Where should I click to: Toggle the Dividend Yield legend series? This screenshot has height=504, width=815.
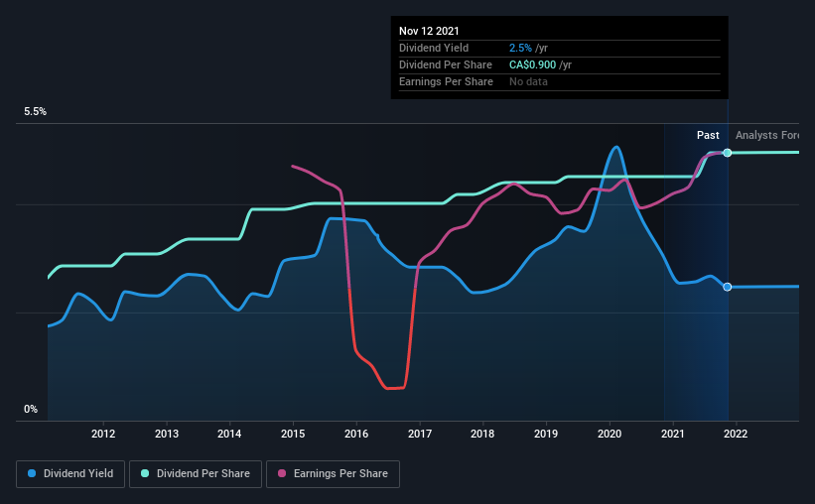70,474
